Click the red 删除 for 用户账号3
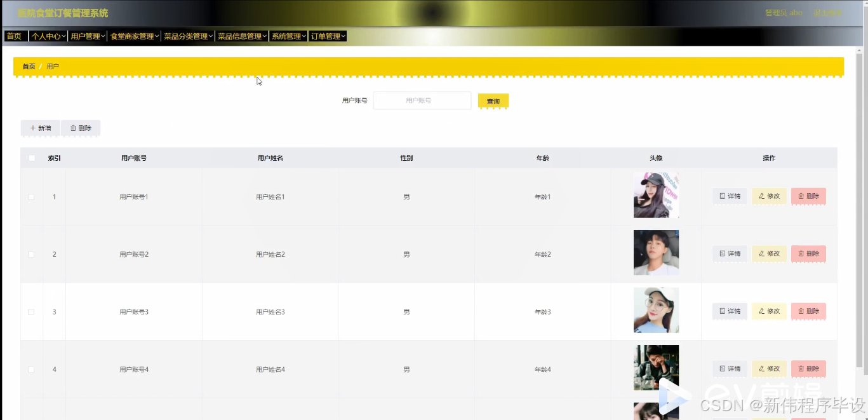868x420 pixels. tap(808, 311)
